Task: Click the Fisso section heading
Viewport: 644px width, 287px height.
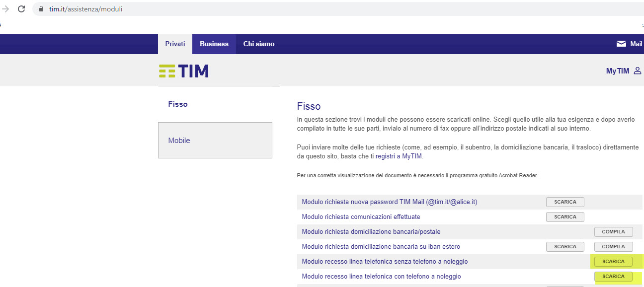Action: (x=309, y=106)
